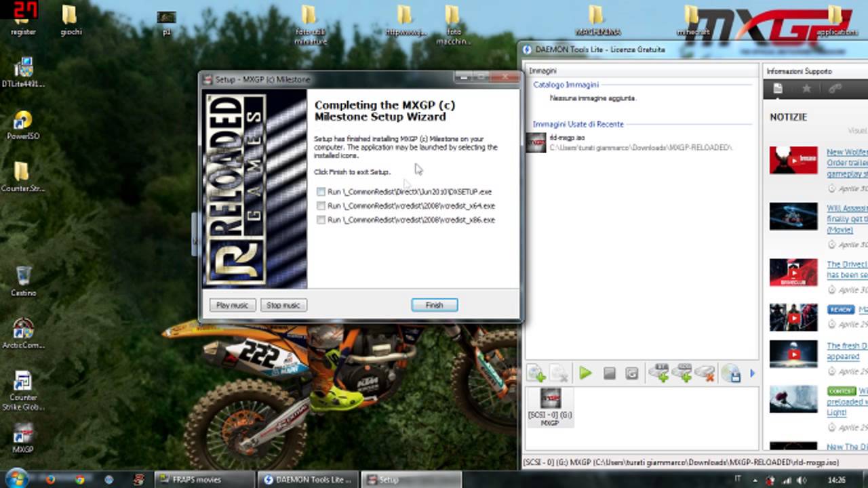Click 'Nessuna immagine aggiunta.' text
The image size is (868, 488).
(x=592, y=98)
